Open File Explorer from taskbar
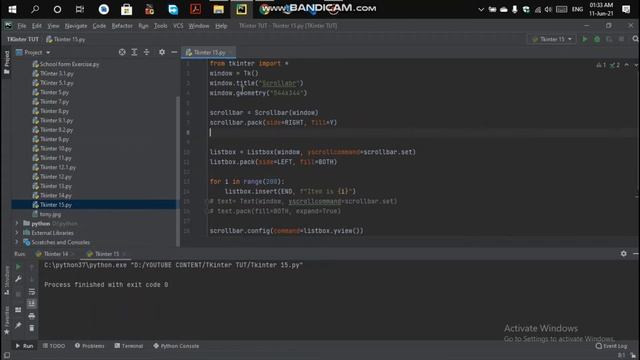Viewport: 640px width, 360px height. (218, 9)
